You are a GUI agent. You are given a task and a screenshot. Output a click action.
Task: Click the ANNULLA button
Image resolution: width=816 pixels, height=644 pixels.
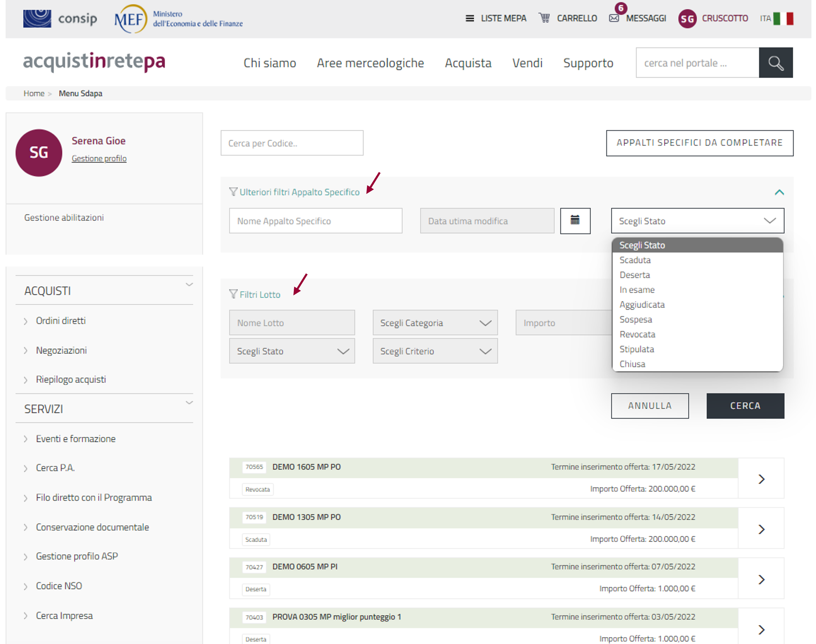tap(649, 406)
